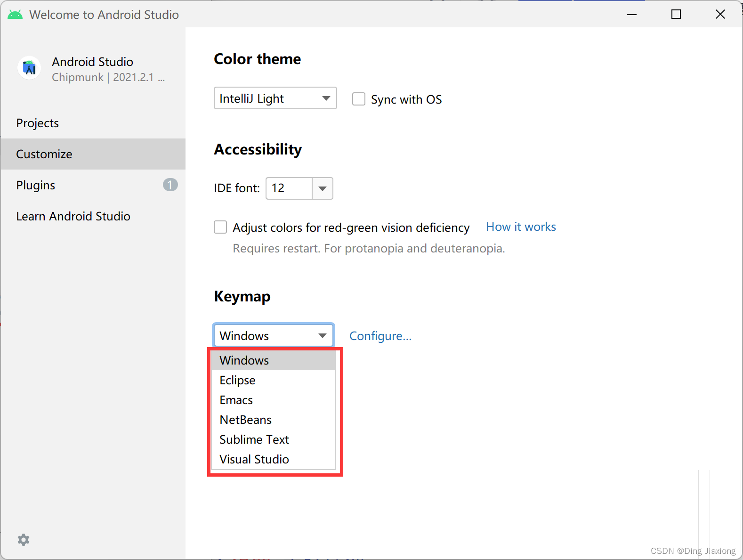Click the Requires restart hint text

pos(369,248)
